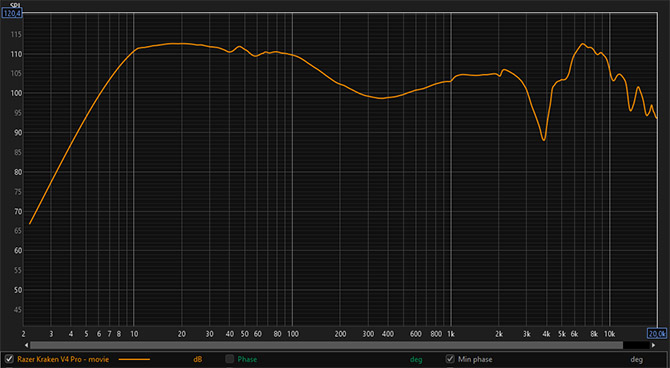Click the green deg unit label
Image resolution: width=670 pixels, height=368 pixels.
coord(416,359)
